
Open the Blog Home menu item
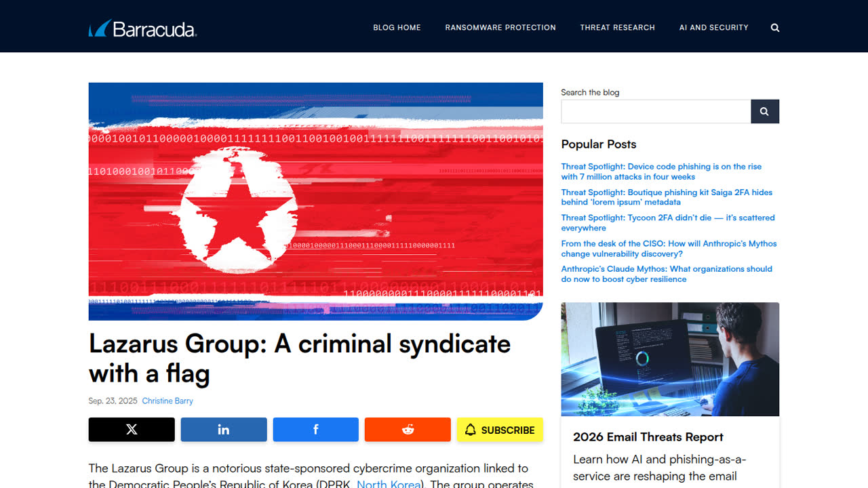point(397,28)
